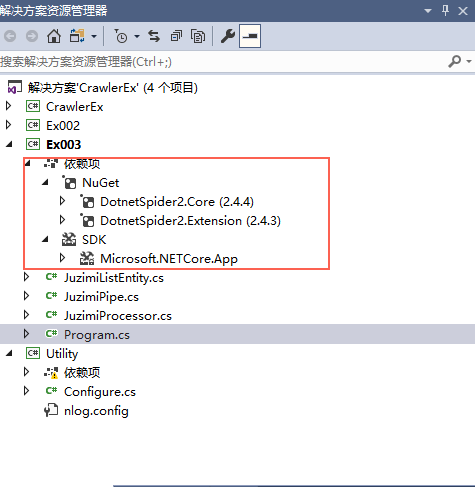Screen dimensions: 475x487
Task: Expand JuzimiListEntity.cs
Action: tap(26, 277)
